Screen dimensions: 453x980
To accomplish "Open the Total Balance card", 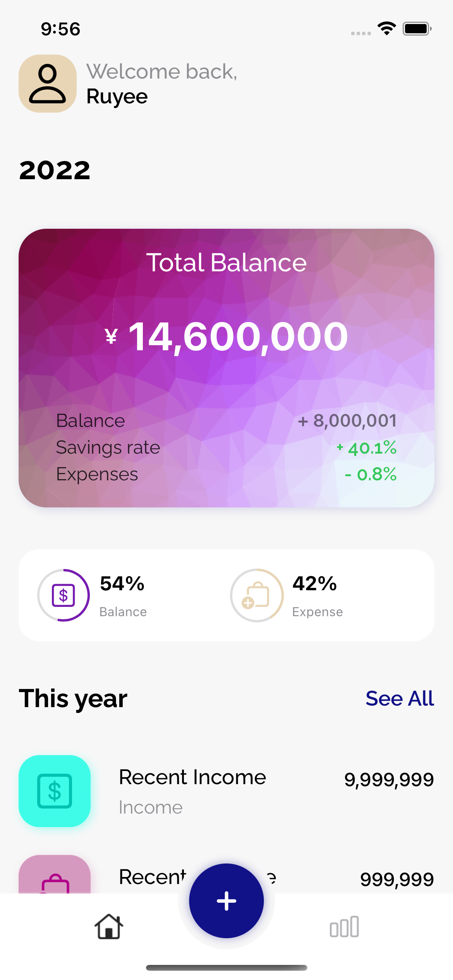I will [x=226, y=368].
